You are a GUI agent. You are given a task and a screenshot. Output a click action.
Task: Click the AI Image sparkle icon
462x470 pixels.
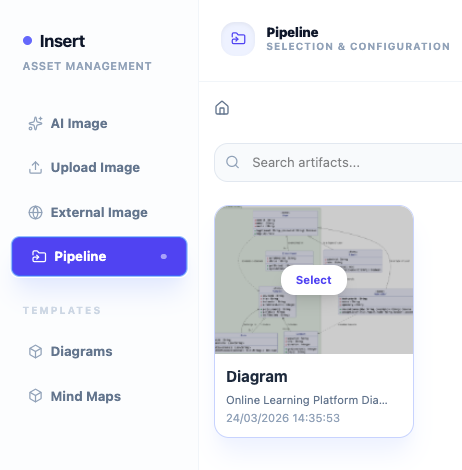35,124
